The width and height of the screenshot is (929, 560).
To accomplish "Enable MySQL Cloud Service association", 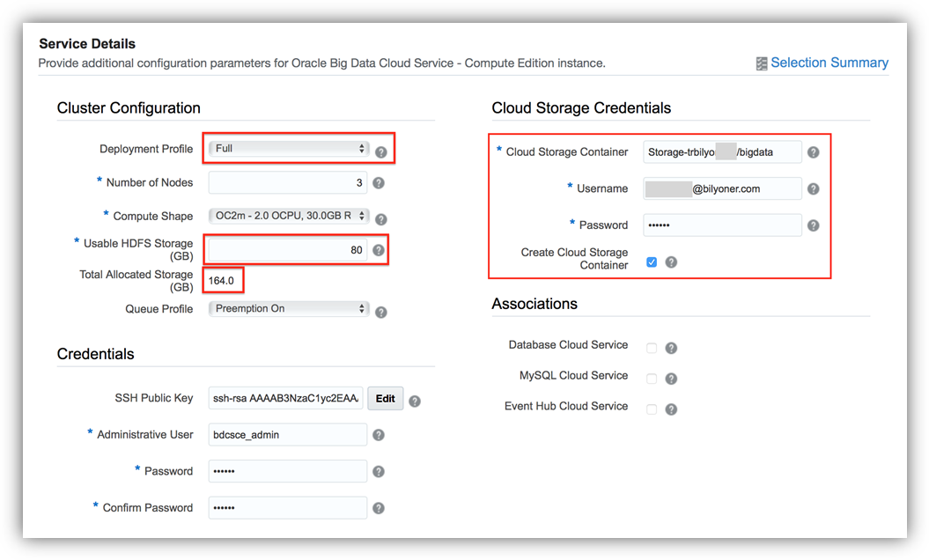I will tap(652, 379).
